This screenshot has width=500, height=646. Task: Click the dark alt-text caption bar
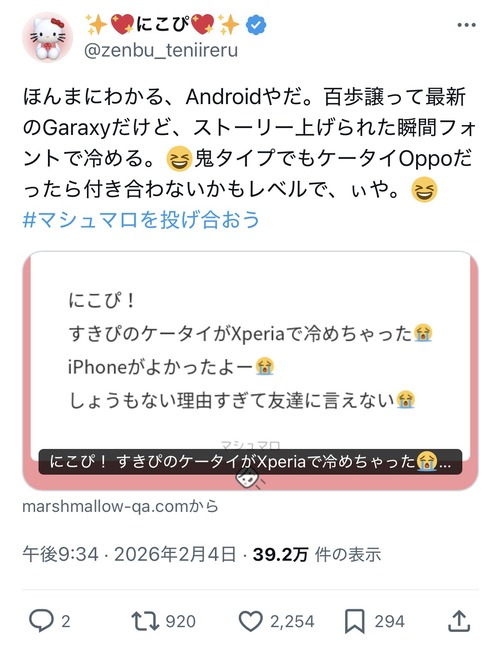point(250,462)
